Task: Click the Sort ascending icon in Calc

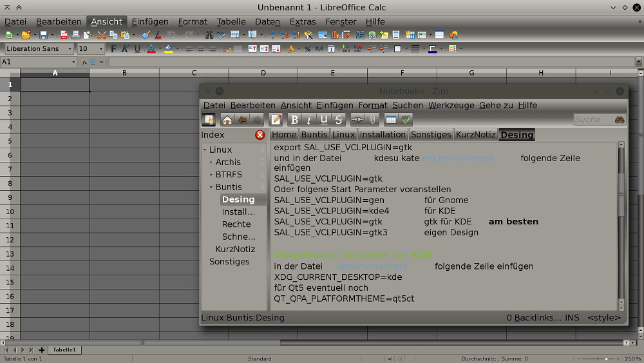Action: pyautogui.click(x=284, y=35)
